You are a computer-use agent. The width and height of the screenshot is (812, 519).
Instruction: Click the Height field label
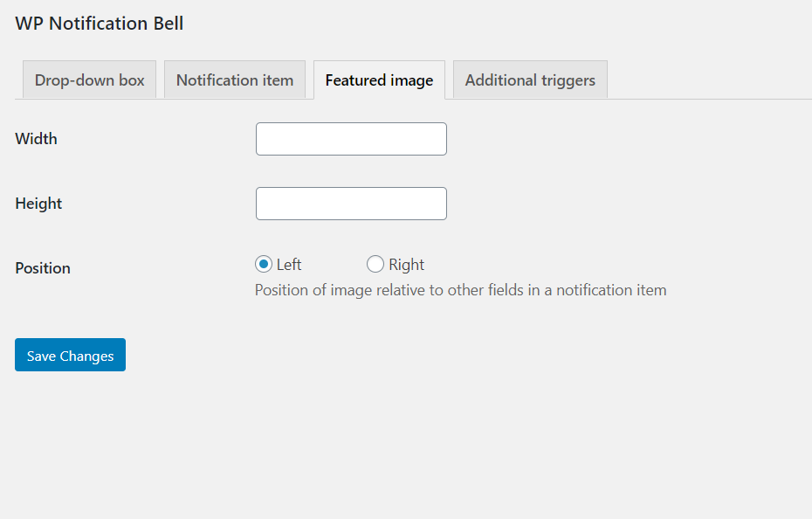38,204
